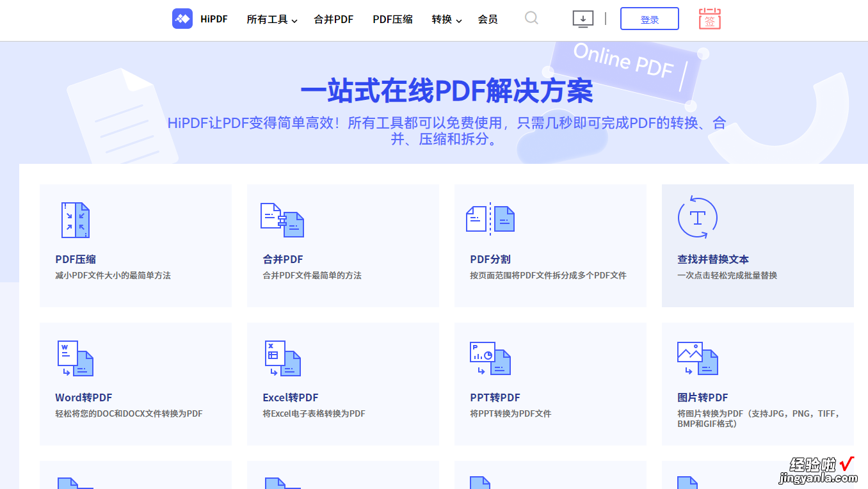868x489 pixels.
Task: Click the Excel转PDF icon
Action: pos(283,358)
